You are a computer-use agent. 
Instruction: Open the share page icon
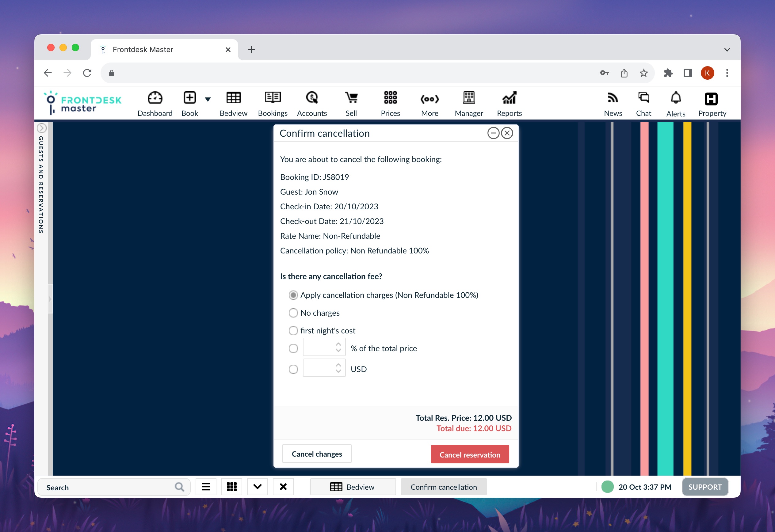pyautogui.click(x=624, y=73)
